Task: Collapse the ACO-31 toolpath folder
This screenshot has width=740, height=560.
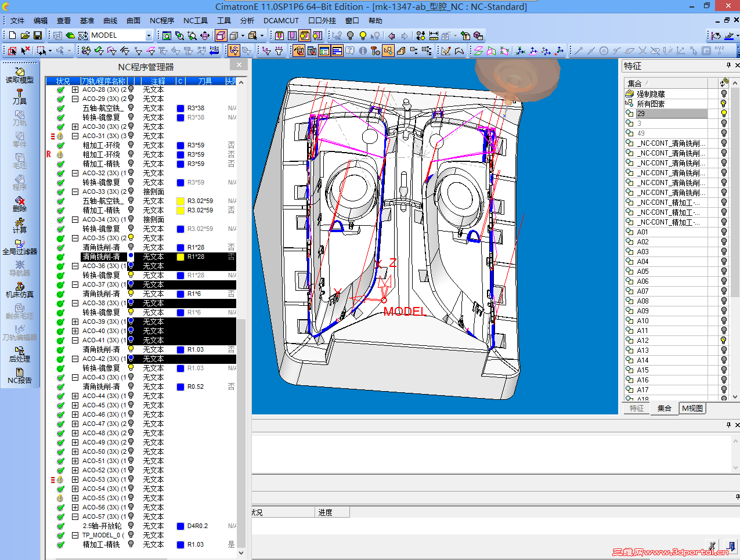Action: click(75, 136)
